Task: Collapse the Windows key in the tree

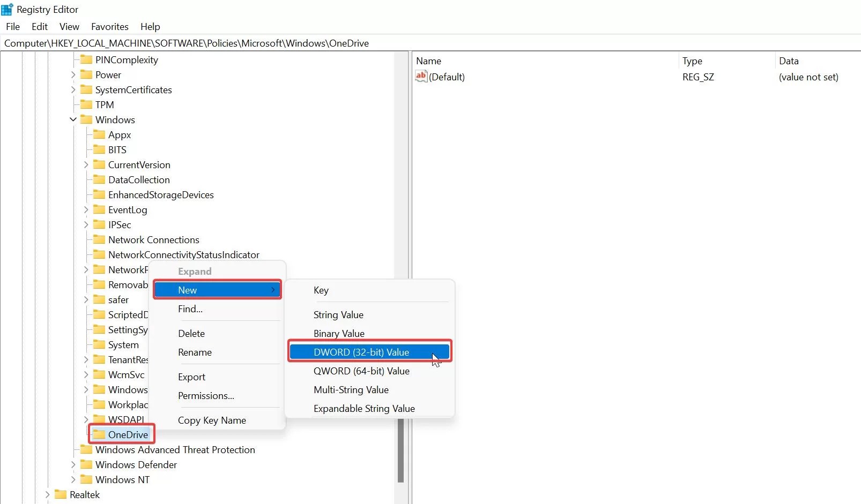Action: point(73,119)
